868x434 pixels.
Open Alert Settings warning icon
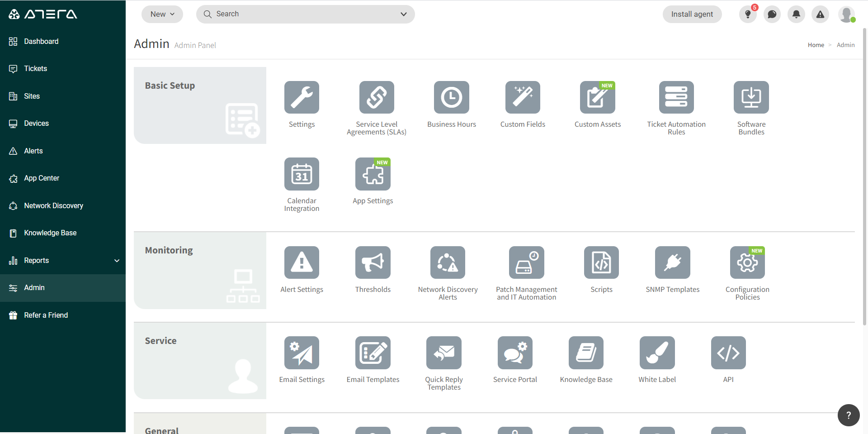click(x=302, y=262)
